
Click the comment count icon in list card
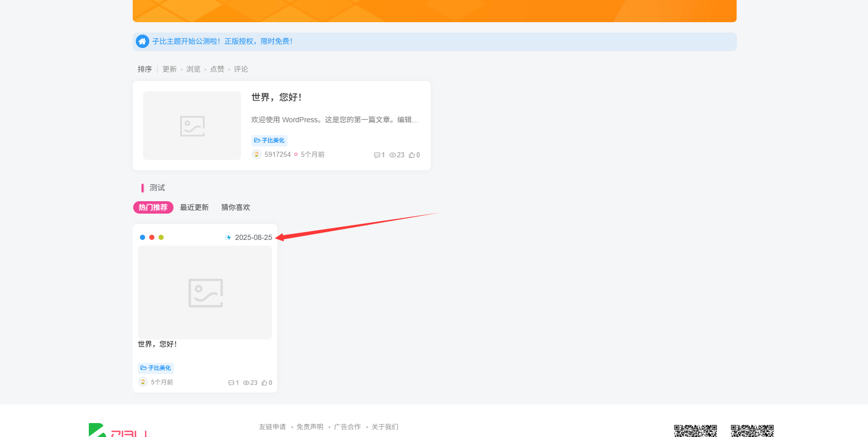[x=377, y=155]
